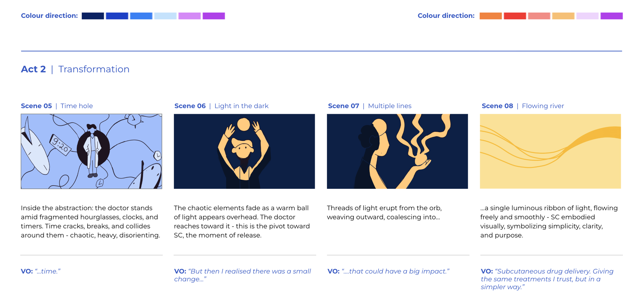This screenshot has height=308, width=644.
Task: Pick the royal blue colour swatch
Action: click(x=117, y=16)
